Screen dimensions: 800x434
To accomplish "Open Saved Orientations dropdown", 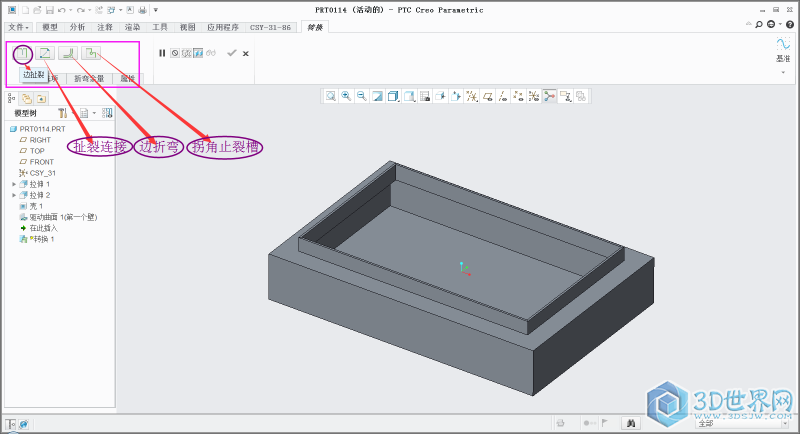I will point(409,96).
